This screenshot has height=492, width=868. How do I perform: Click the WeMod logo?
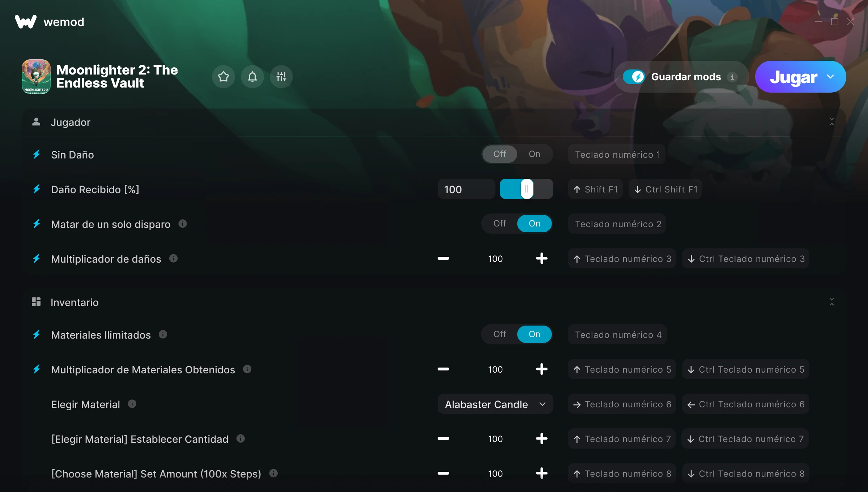pos(25,22)
